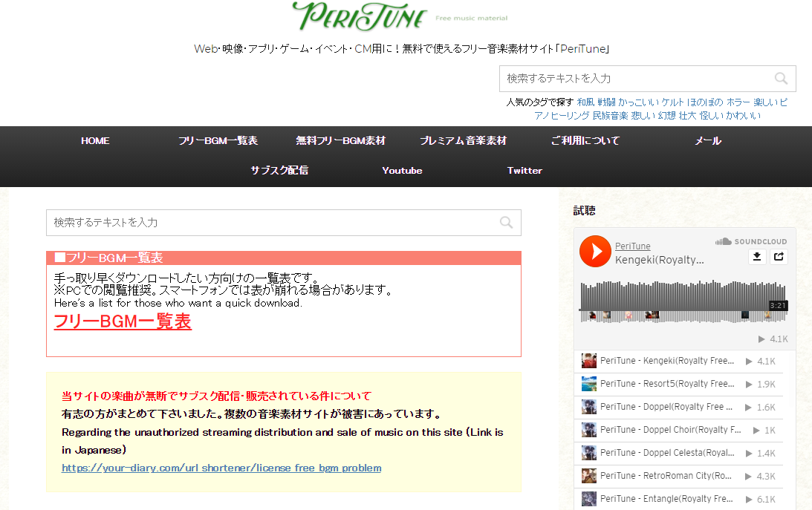Open Twitter menu item
Screen dimensions: 812x510
tap(524, 170)
